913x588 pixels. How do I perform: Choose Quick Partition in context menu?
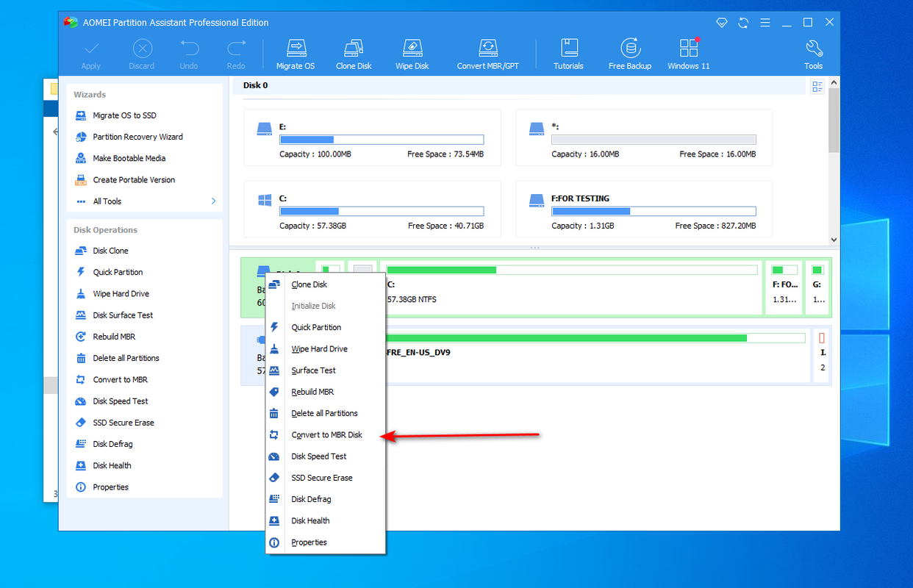point(326,327)
